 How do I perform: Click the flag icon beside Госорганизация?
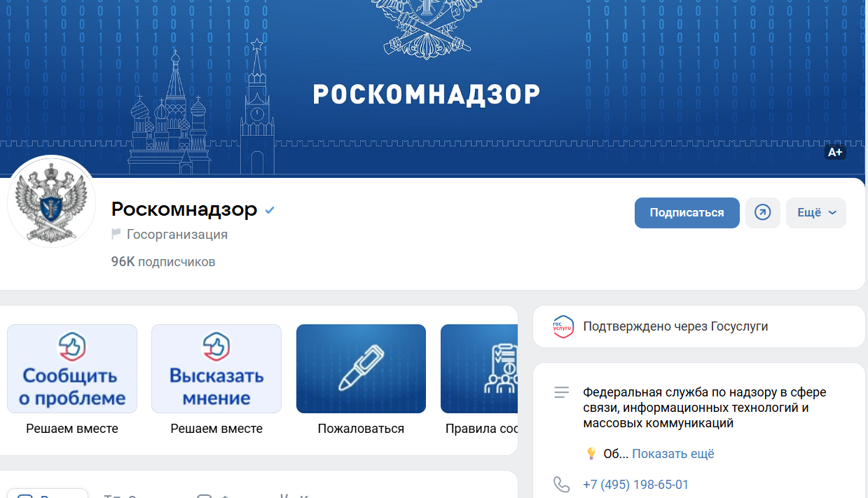coord(116,234)
